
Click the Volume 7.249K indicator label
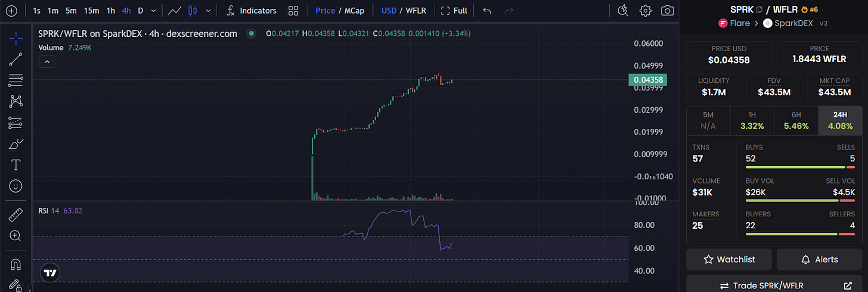point(65,46)
